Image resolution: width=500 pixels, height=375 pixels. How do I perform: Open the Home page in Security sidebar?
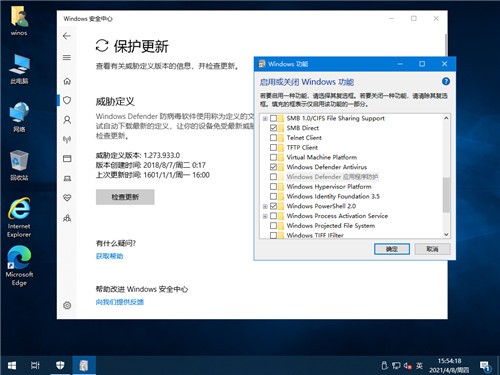click(x=67, y=81)
